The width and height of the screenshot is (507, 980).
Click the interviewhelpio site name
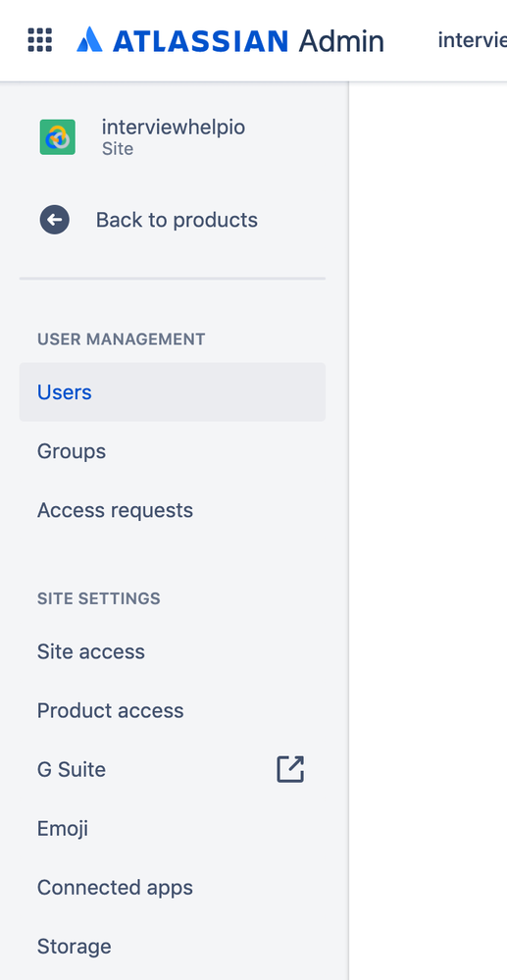coord(174,127)
